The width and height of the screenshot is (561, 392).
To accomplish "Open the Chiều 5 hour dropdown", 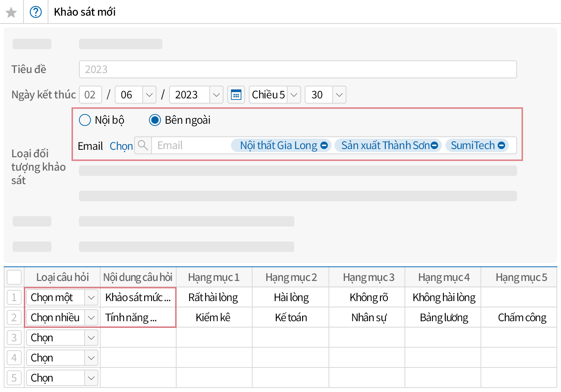I will pyautogui.click(x=294, y=95).
